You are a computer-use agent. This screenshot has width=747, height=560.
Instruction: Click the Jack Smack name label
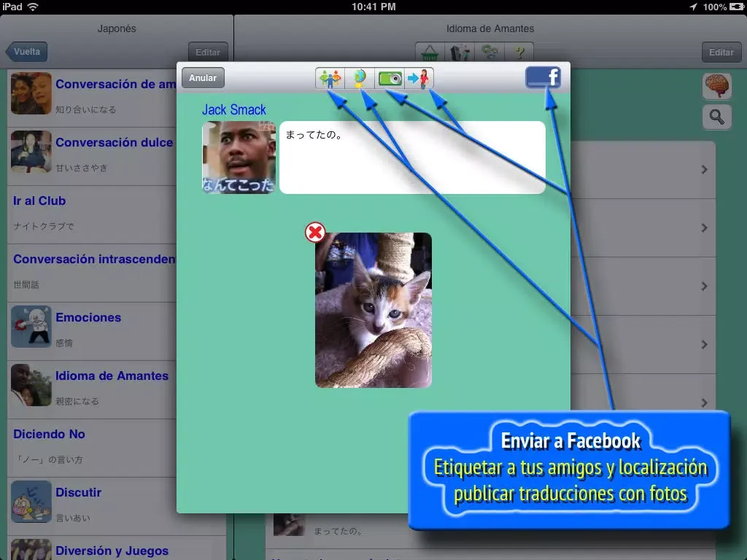(x=234, y=109)
